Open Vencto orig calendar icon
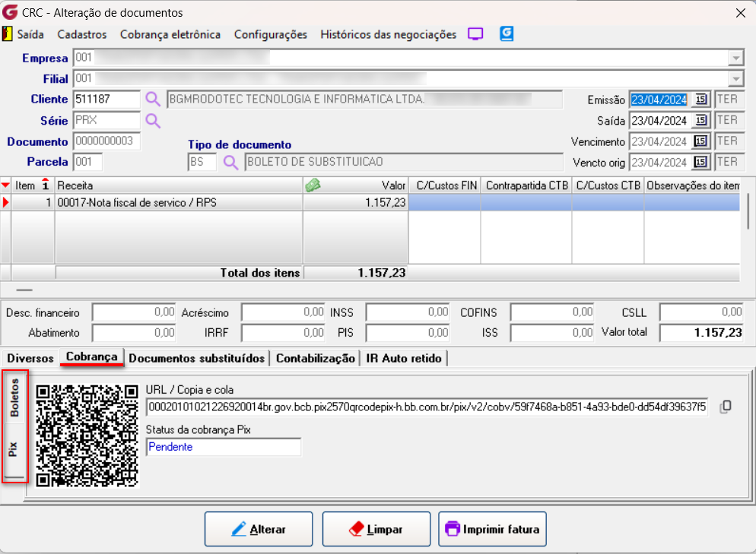The image size is (756, 554). click(700, 162)
